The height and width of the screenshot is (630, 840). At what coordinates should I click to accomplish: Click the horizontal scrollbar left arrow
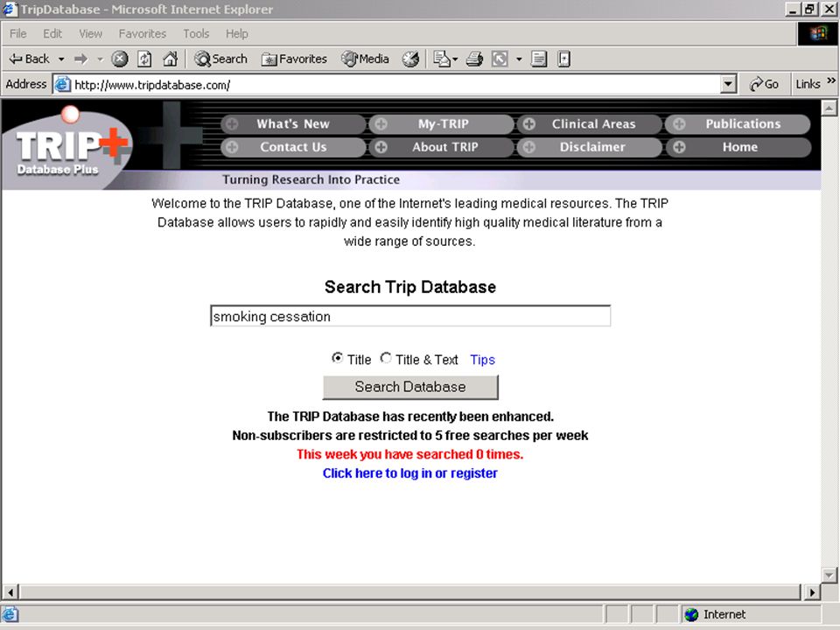pyautogui.click(x=10, y=592)
